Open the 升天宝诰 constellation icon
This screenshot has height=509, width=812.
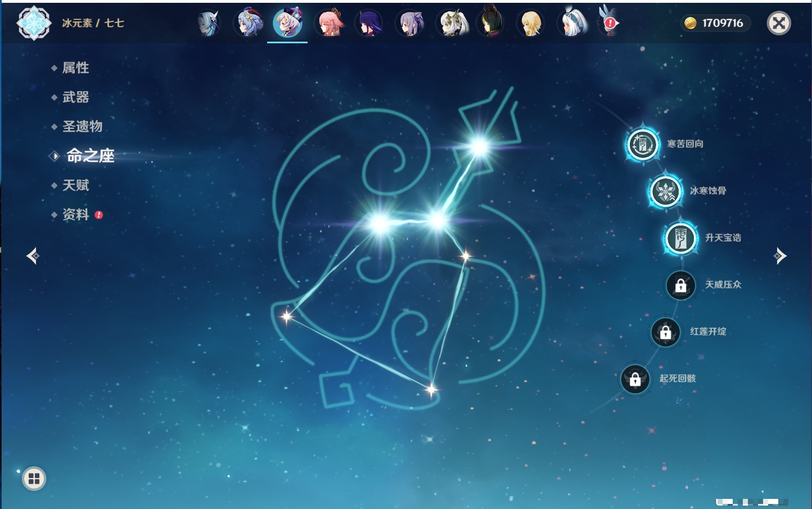(680, 238)
